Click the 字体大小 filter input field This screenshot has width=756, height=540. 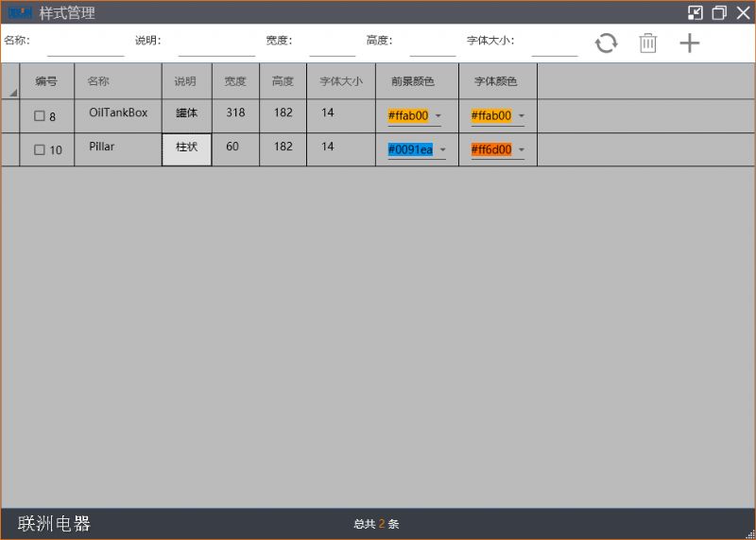554,44
